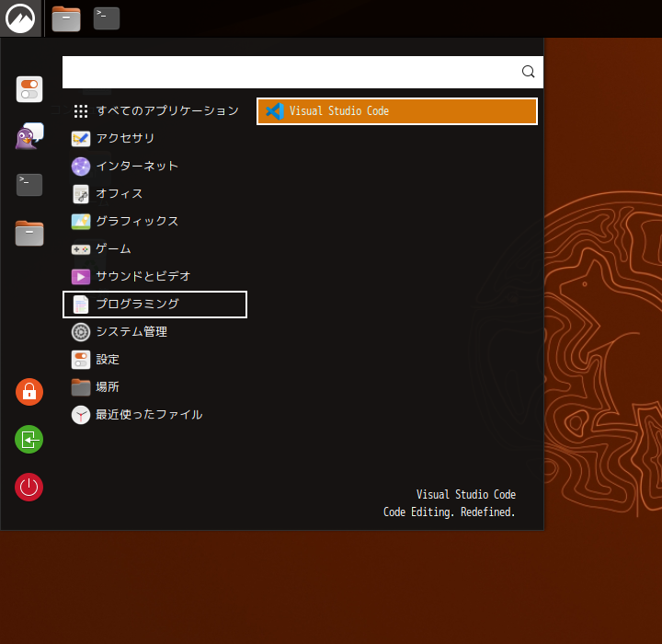Click the grid icon beside すべてのアプリケーション

pyautogui.click(x=81, y=111)
